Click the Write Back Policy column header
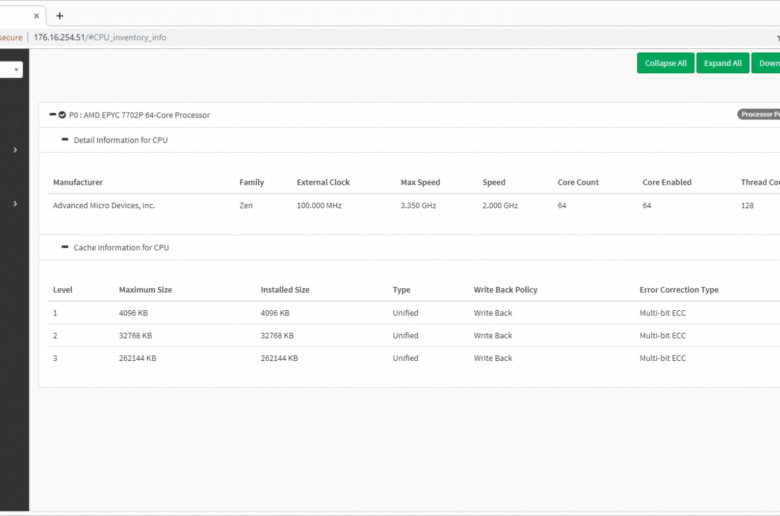The height and width of the screenshot is (516, 780). [505, 290]
